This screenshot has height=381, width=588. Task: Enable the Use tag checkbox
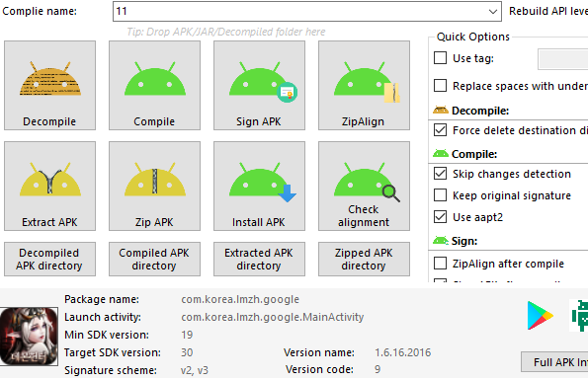[440, 58]
